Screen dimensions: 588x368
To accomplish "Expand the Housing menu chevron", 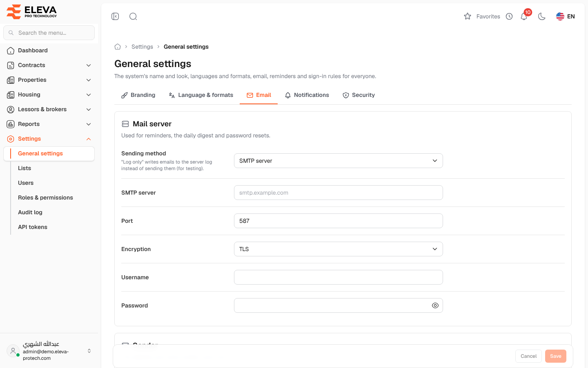I will click(89, 94).
